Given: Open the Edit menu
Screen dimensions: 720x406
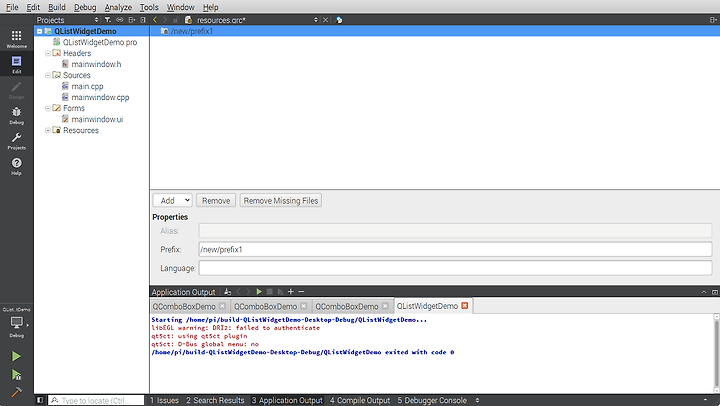Looking at the screenshot, I should click(x=33, y=7).
